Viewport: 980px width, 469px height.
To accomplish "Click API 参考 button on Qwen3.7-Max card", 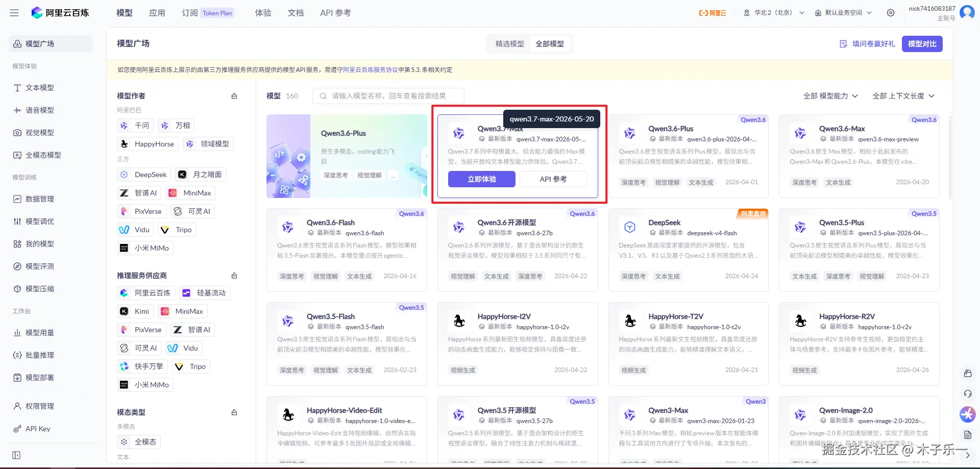I will [x=553, y=179].
